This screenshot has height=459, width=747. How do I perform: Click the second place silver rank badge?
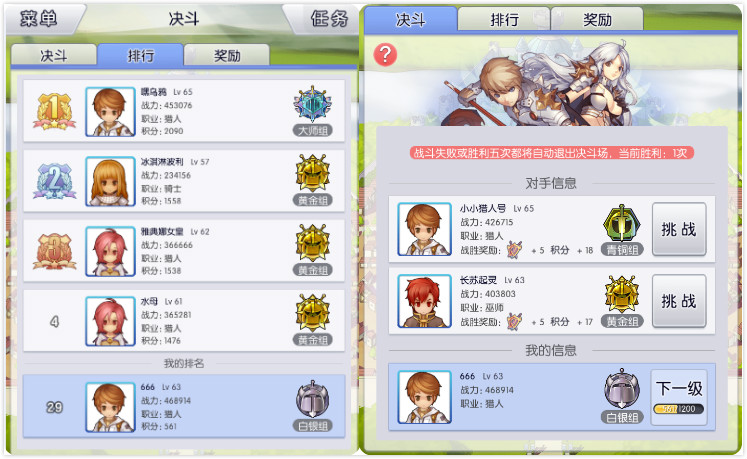click(54, 182)
